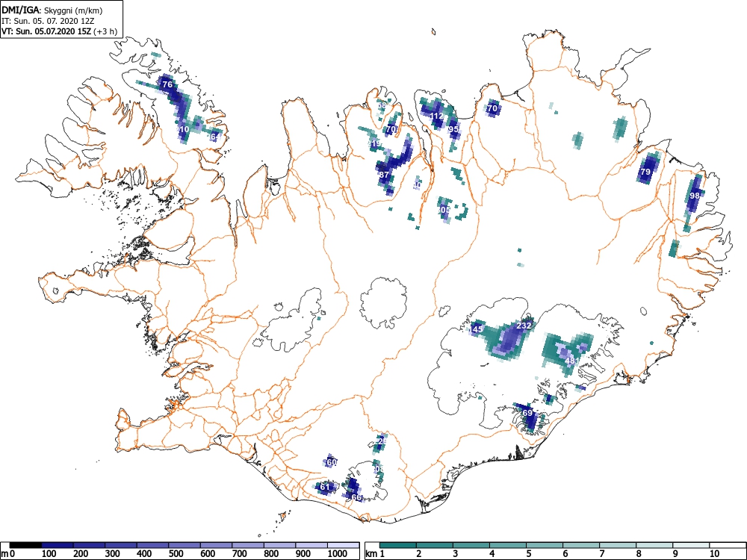This screenshot has width=747, height=560.
Task: Click the 200 tick label on the metres legend
Action: pos(81,554)
